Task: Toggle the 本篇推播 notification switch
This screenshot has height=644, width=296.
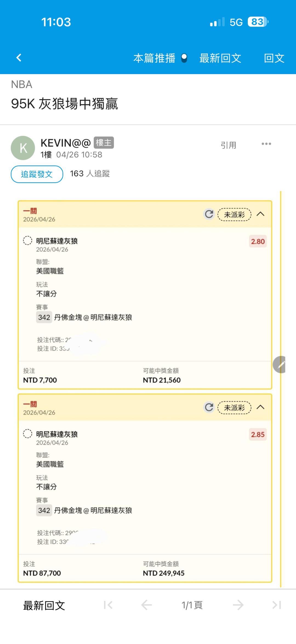Action: point(184,58)
